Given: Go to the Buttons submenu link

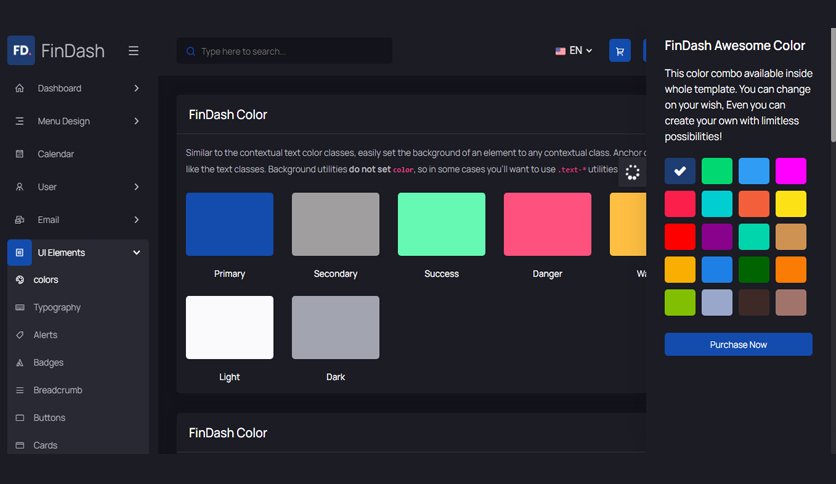Looking at the screenshot, I should click(x=49, y=417).
